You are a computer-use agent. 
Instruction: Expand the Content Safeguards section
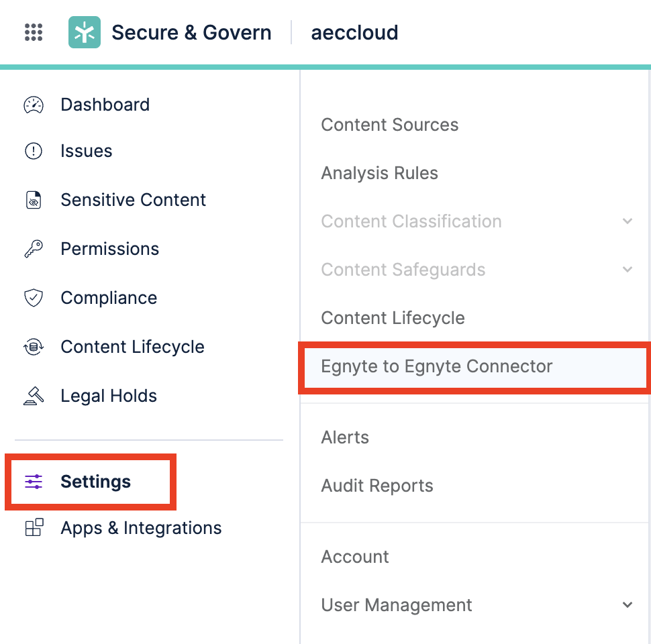coord(628,270)
